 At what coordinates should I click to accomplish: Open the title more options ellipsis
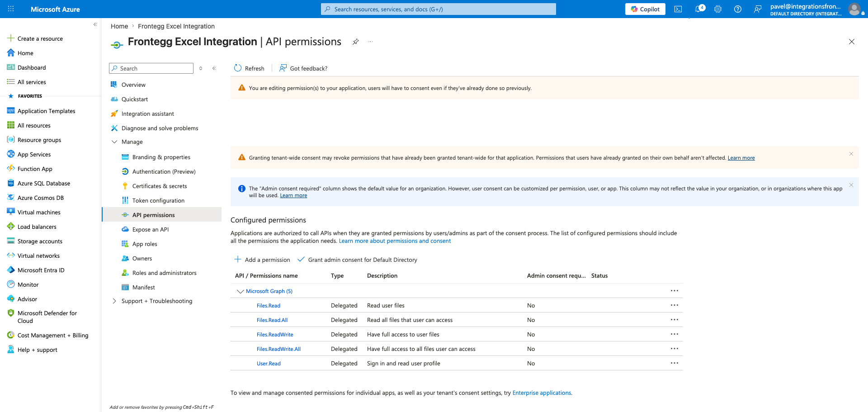[370, 42]
